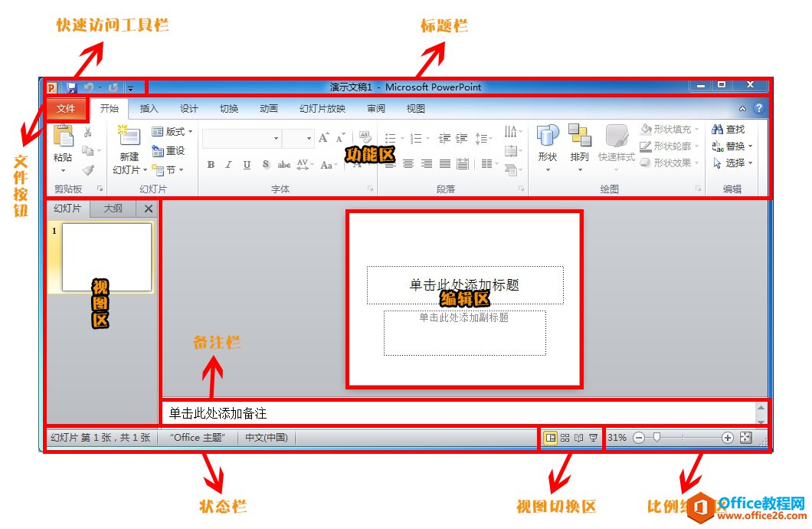
Task: Switch to the 大纲 outline pane tab
Action: pos(113,209)
